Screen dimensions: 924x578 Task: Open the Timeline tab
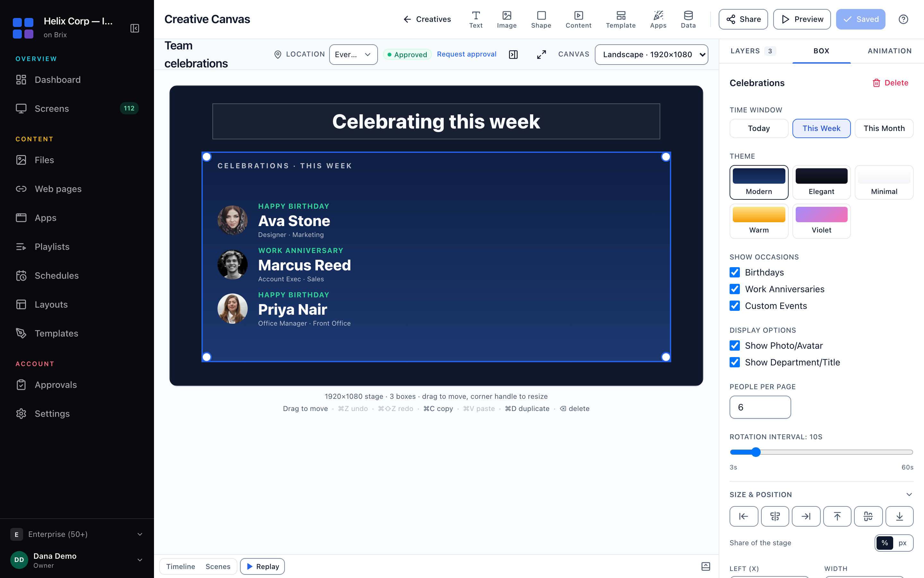tap(181, 566)
